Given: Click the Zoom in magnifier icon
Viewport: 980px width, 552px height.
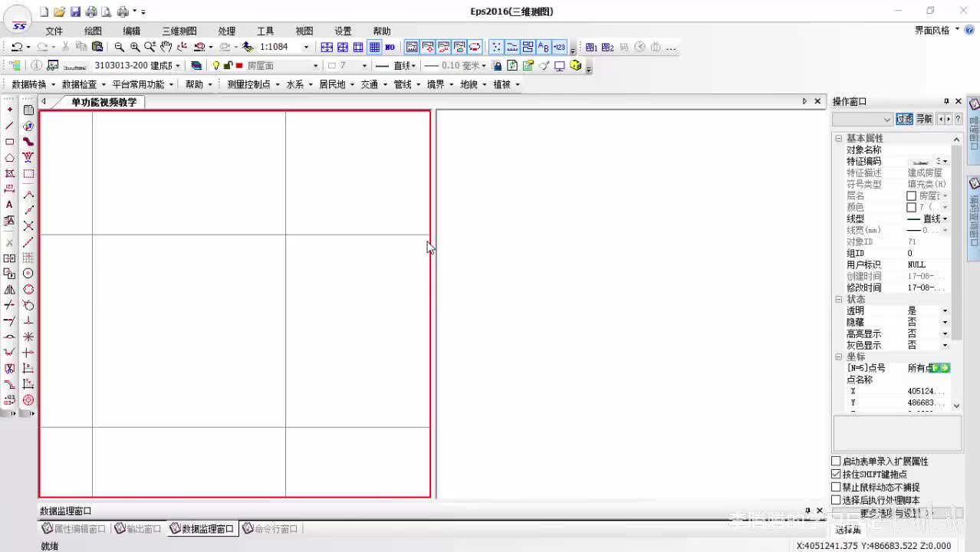Looking at the screenshot, I should (x=135, y=47).
